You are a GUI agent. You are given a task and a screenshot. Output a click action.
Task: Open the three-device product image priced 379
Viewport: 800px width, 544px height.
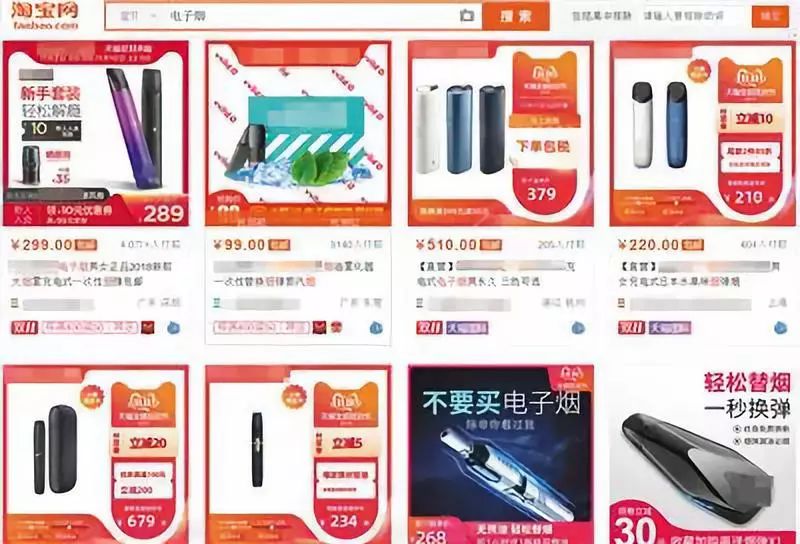pos(501,134)
